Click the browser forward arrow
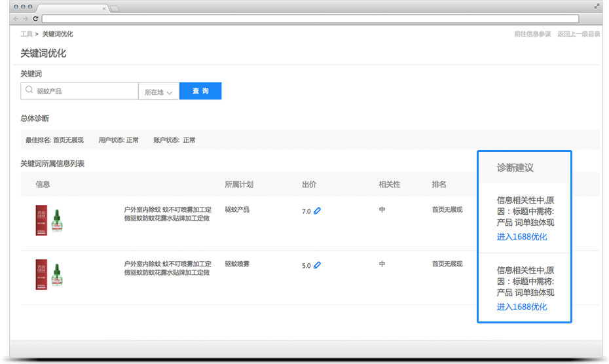Image resolution: width=609 pixels, height=364 pixels. (x=26, y=18)
